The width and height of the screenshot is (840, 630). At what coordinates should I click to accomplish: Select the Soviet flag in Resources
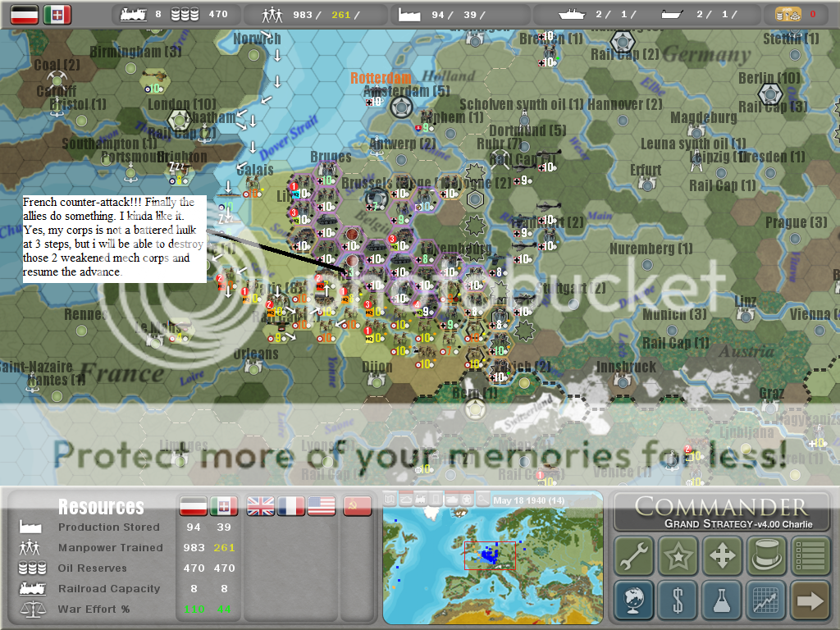[353, 506]
